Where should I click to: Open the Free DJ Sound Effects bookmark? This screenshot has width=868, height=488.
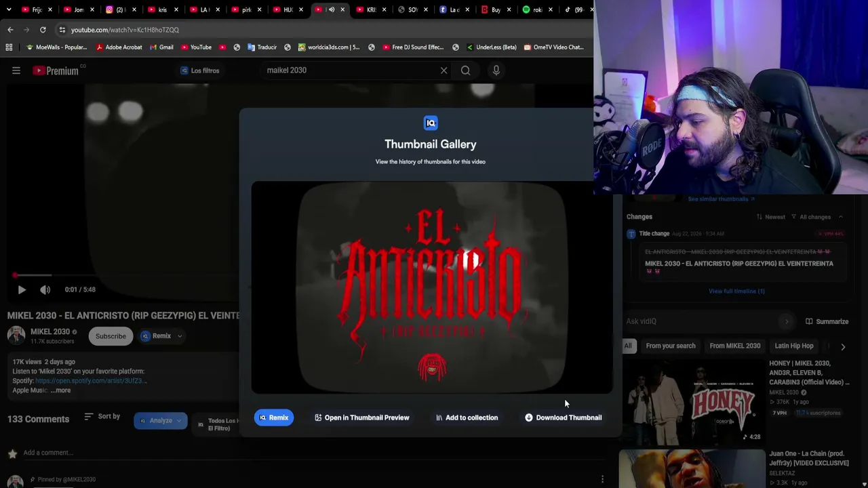pyautogui.click(x=412, y=47)
